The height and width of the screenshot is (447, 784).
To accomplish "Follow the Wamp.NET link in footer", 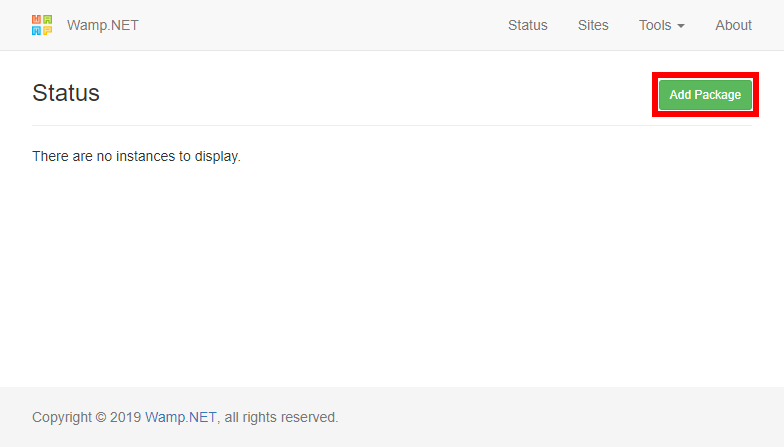I will 180,417.
